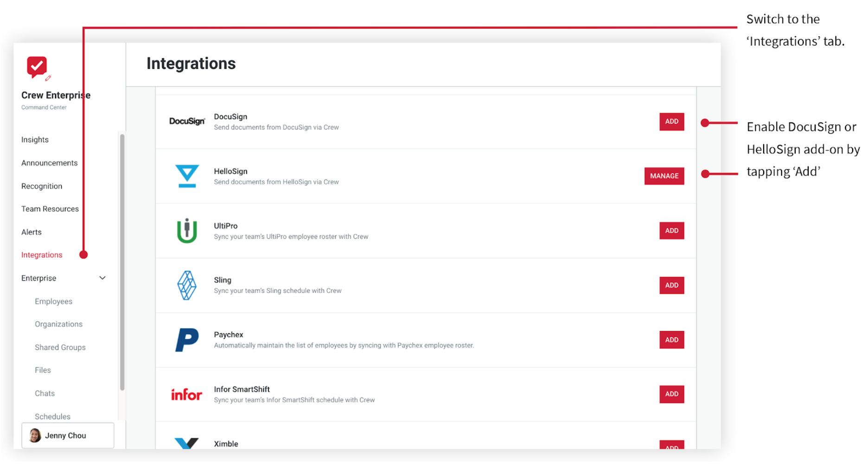Click the Crew Enterprise title
The height and width of the screenshot is (465, 868).
56,95
